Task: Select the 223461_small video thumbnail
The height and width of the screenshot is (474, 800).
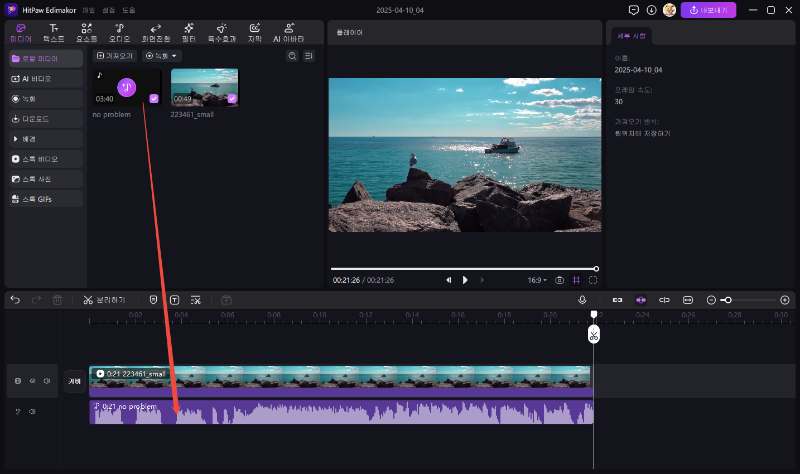Action: click(205, 87)
